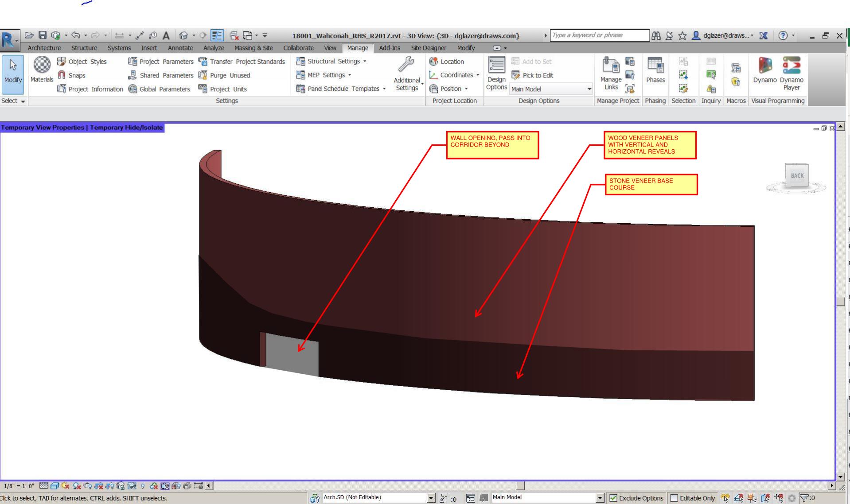Expand the MEP Settings dropdown
850x504 pixels.
tap(350, 75)
